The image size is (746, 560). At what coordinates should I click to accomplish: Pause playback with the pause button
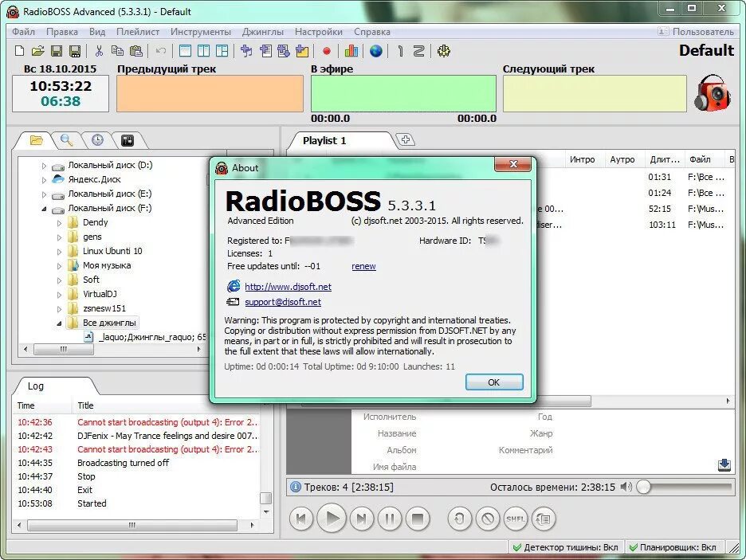390,519
